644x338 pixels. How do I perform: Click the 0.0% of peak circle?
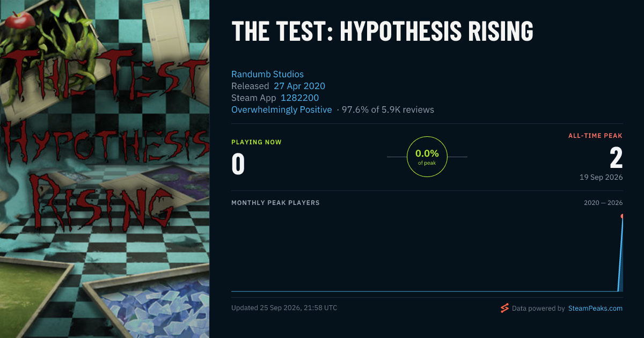click(427, 157)
